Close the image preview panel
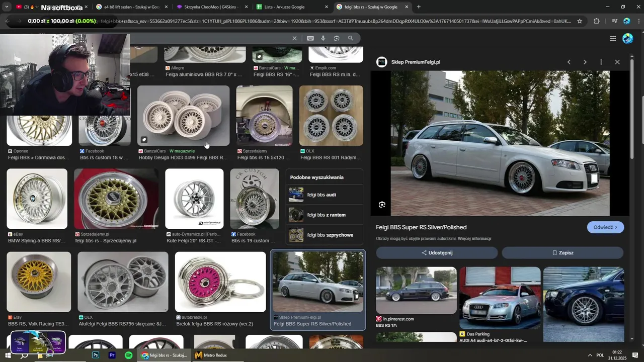644x362 pixels. pyautogui.click(x=617, y=62)
